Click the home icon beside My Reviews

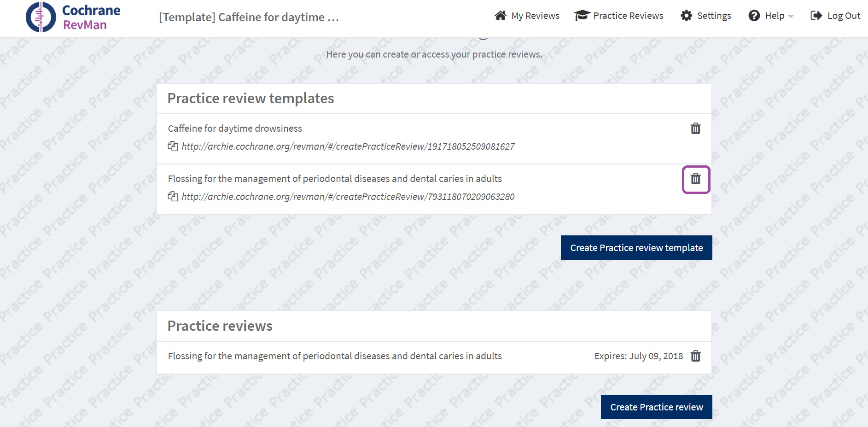500,16
